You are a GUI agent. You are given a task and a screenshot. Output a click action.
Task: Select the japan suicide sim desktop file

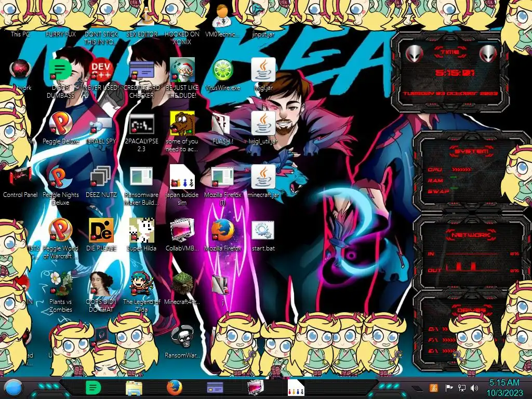pos(182,185)
